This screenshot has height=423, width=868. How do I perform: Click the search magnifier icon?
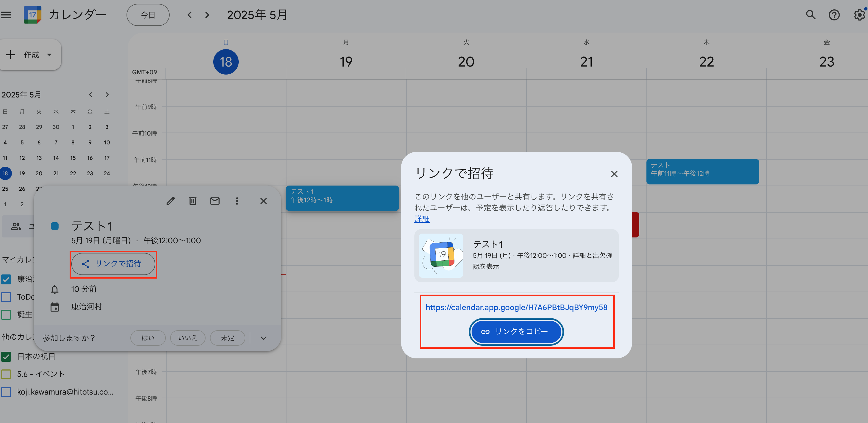point(810,15)
